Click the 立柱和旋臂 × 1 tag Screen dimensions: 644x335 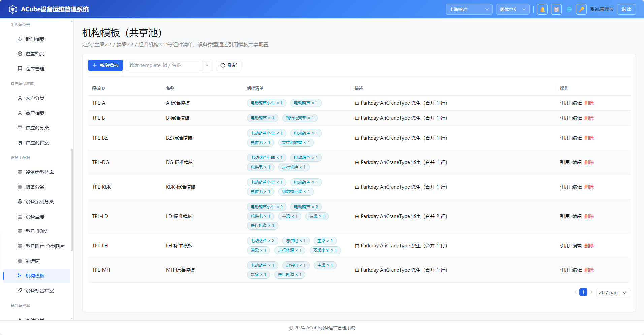tap(296, 143)
